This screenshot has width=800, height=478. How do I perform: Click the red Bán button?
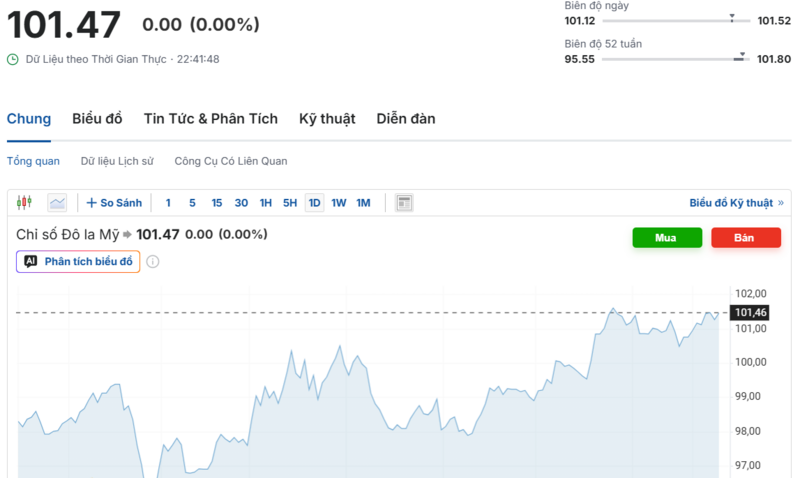pyautogui.click(x=745, y=238)
